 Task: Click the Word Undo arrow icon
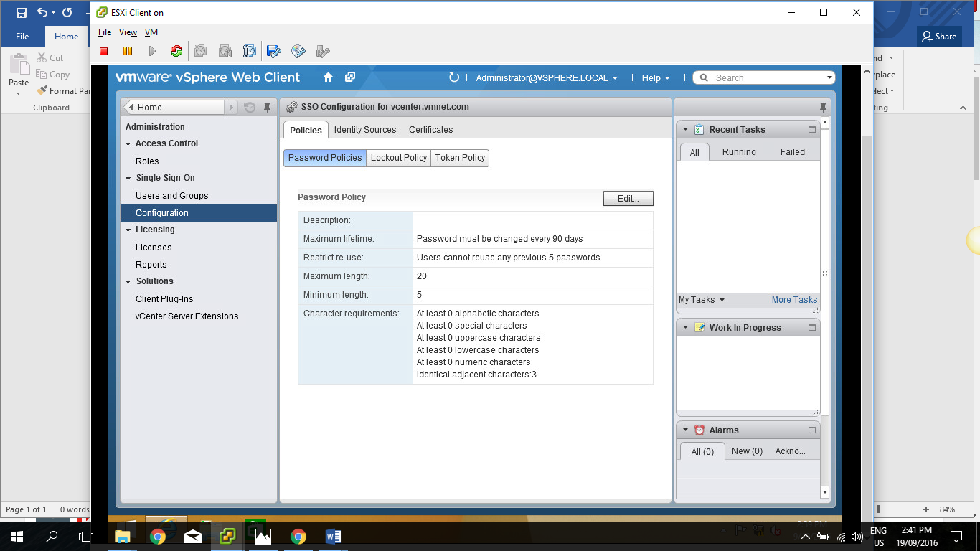[42, 13]
